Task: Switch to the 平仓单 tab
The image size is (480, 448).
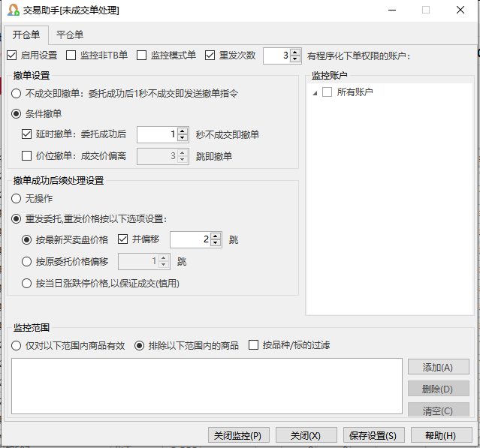Action: point(70,35)
